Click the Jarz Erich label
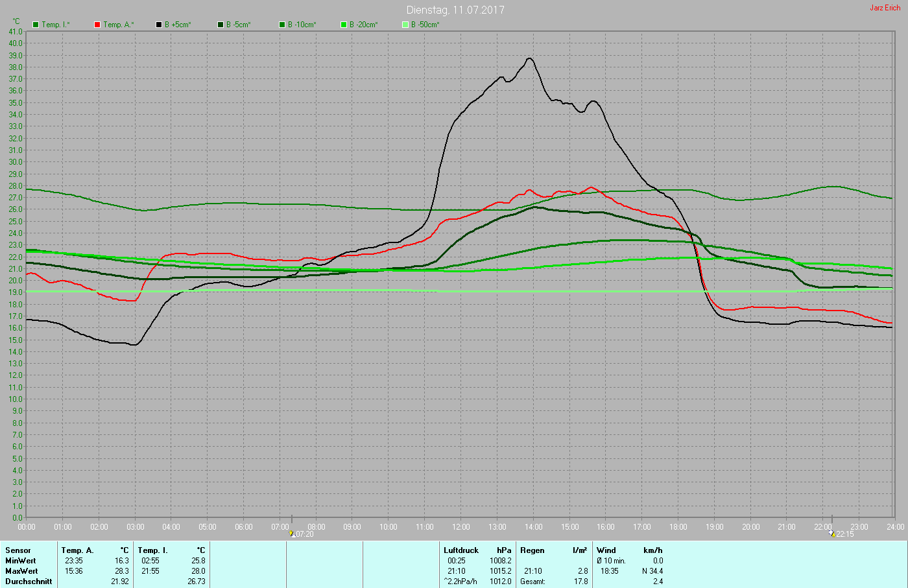The width and height of the screenshot is (908, 588). 885,8
